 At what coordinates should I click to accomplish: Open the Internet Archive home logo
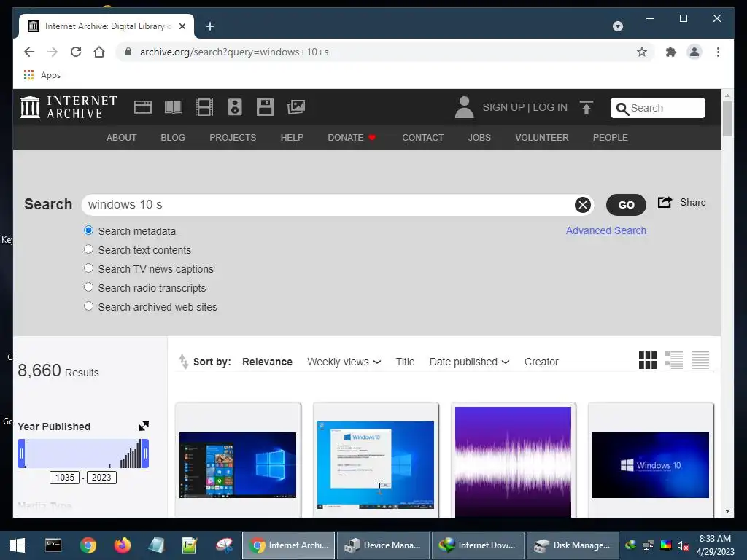pos(69,107)
